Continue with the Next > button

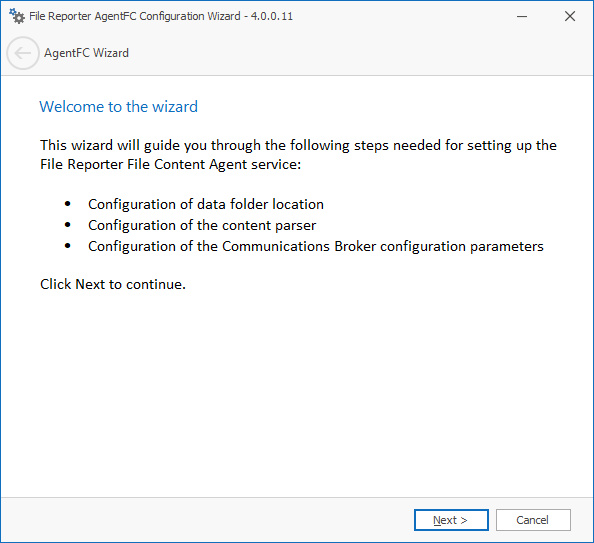tap(451, 520)
